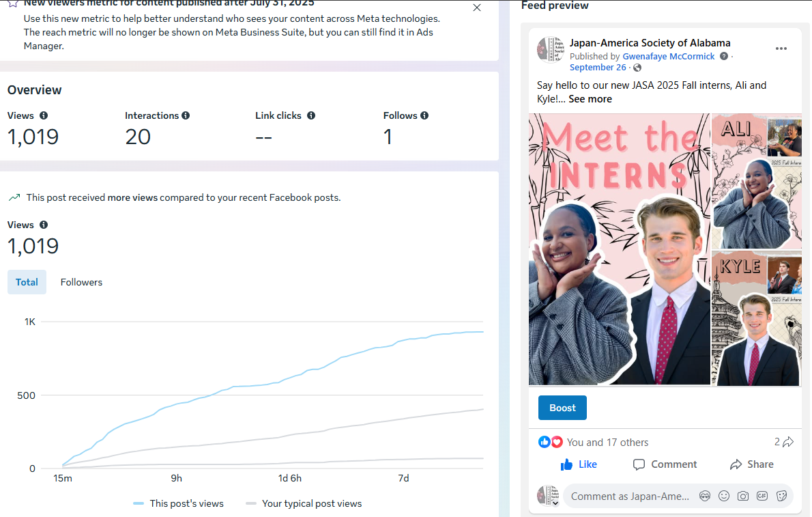
Task: Click the Boost button
Action: (x=562, y=408)
